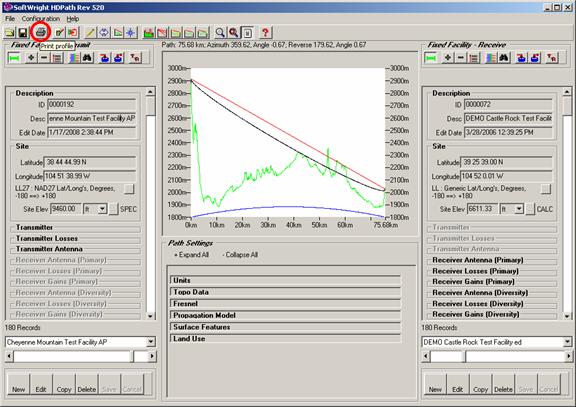Click binoculars icon in Receive facility toolbar
The height and width of the screenshot is (407, 576).
504,58
